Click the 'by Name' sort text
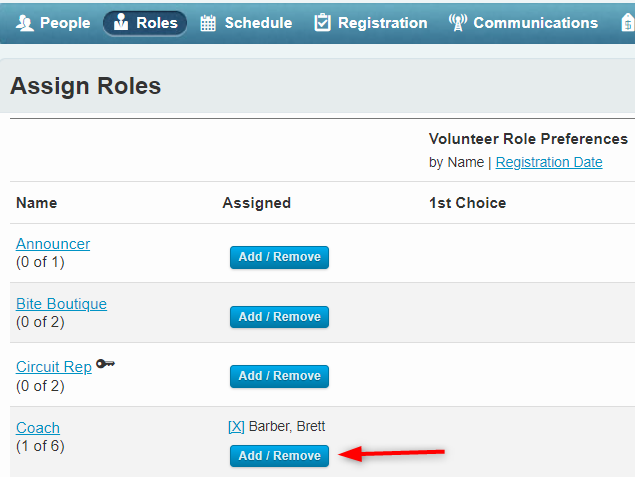The height and width of the screenshot is (477, 635). pos(456,162)
